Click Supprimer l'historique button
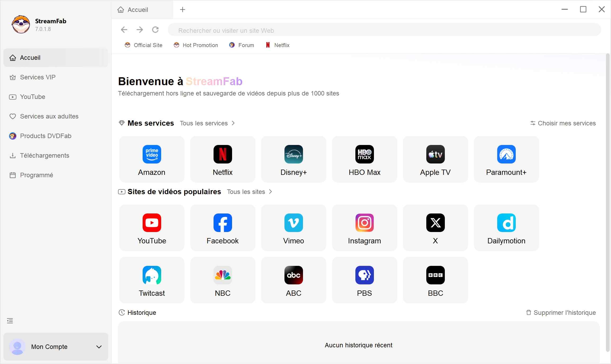The height and width of the screenshot is (364, 611). pyautogui.click(x=561, y=313)
